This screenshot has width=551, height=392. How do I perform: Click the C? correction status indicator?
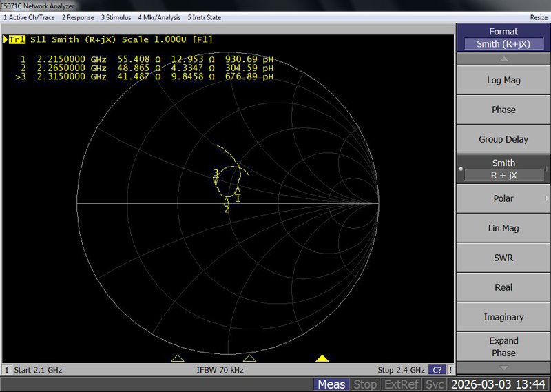pos(437,370)
